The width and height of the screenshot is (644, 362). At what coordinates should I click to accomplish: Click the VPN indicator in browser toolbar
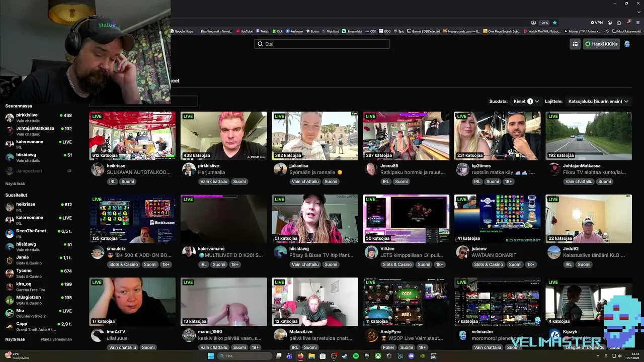(597, 23)
